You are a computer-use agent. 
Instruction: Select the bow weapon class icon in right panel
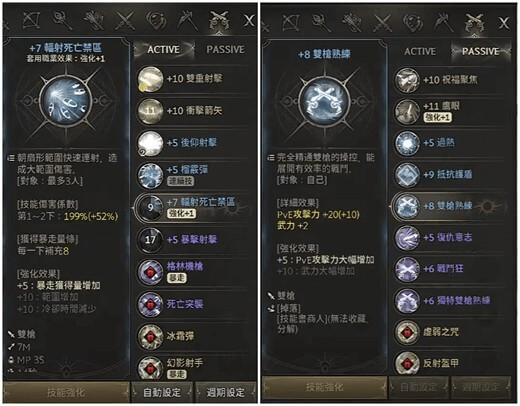pos(291,22)
